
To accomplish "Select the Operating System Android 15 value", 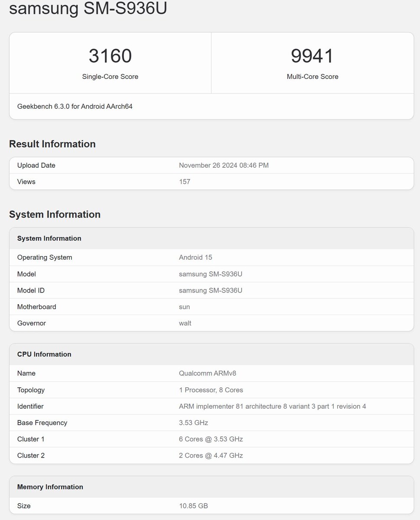I will pos(195,257).
